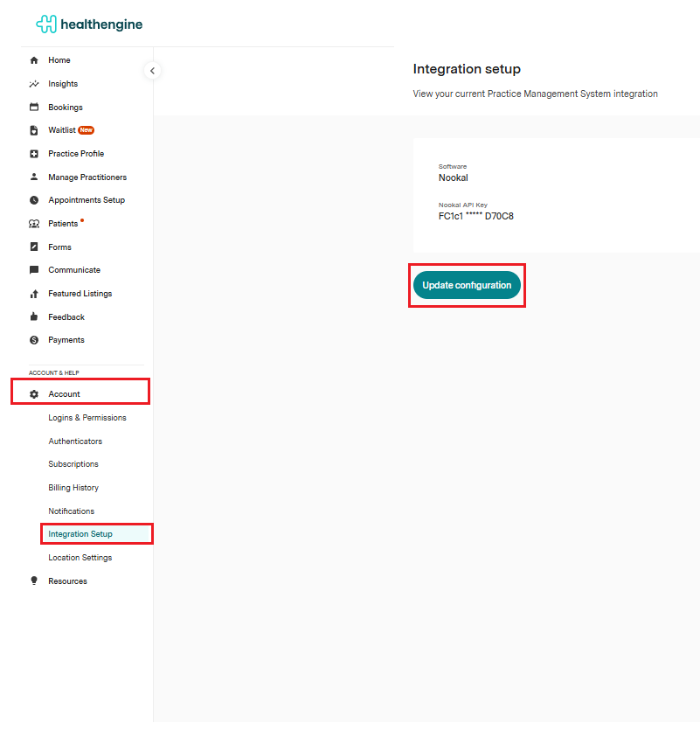Click the Payments dollar icon
This screenshot has height=737, width=700.
coord(34,340)
